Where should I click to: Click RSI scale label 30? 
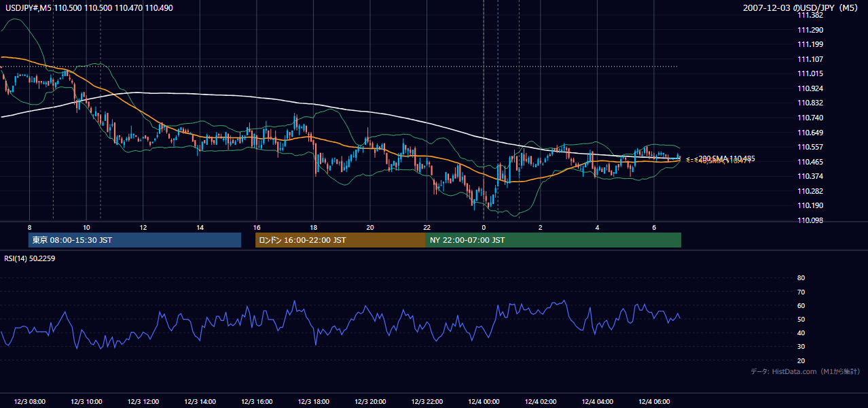tap(801, 347)
